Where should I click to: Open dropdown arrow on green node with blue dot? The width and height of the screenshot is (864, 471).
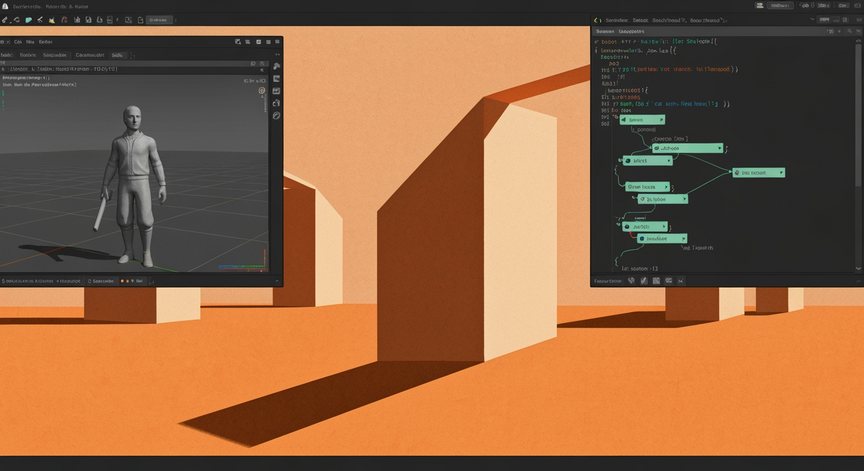(x=683, y=239)
